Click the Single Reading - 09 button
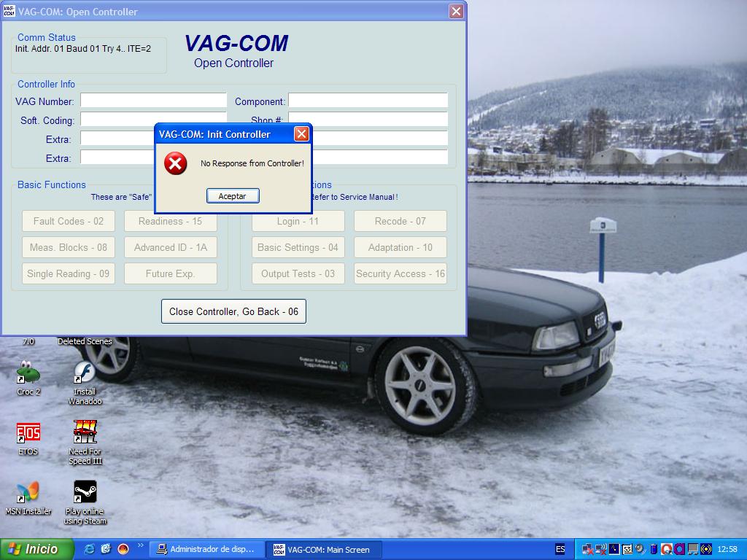Image resolution: width=747 pixels, height=560 pixels. coord(68,274)
